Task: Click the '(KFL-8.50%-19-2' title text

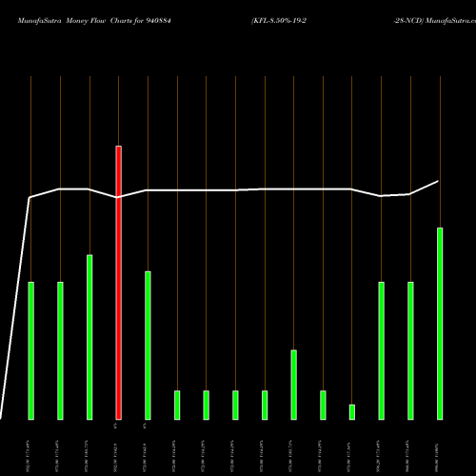Action: coord(279,21)
